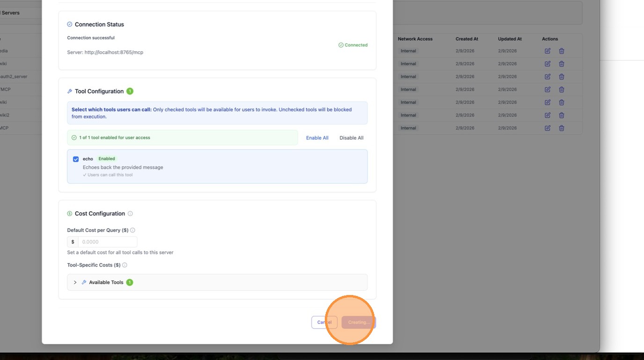Click the 'Connection successful' text
This screenshot has width=644, height=360.
coord(91,38)
